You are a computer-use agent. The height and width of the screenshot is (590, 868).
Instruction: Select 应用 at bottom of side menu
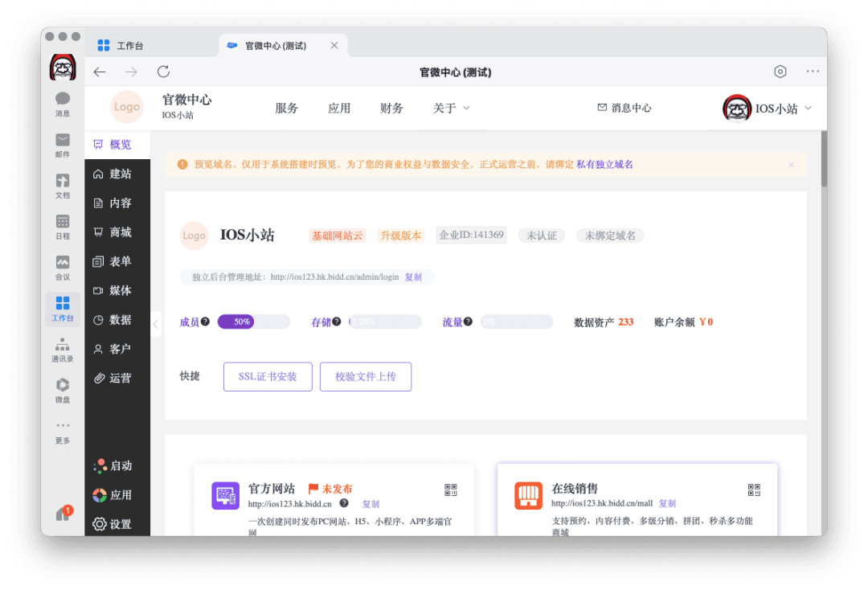(x=117, y=495)
